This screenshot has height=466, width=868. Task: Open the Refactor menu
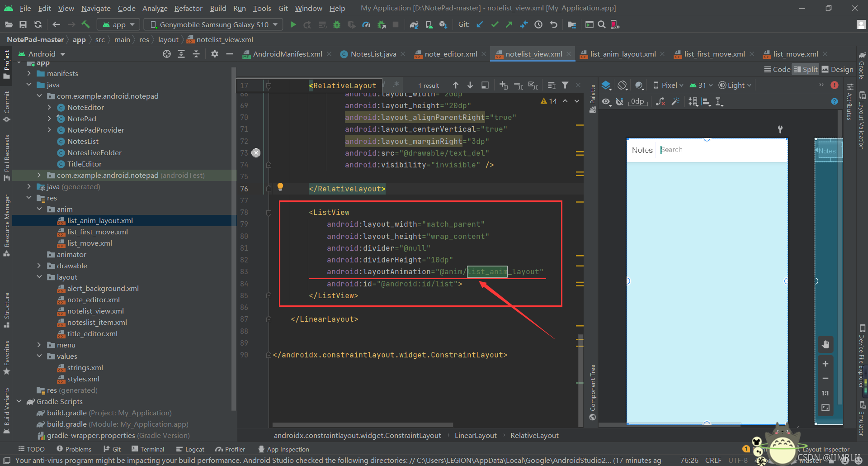click(x=188, y=8)
